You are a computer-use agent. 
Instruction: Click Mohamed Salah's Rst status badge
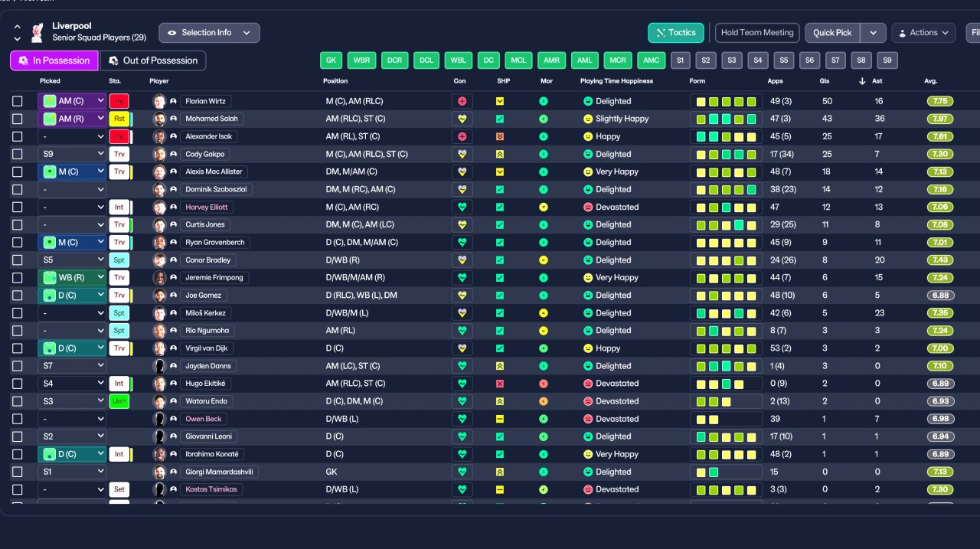(x=119, y=119)
